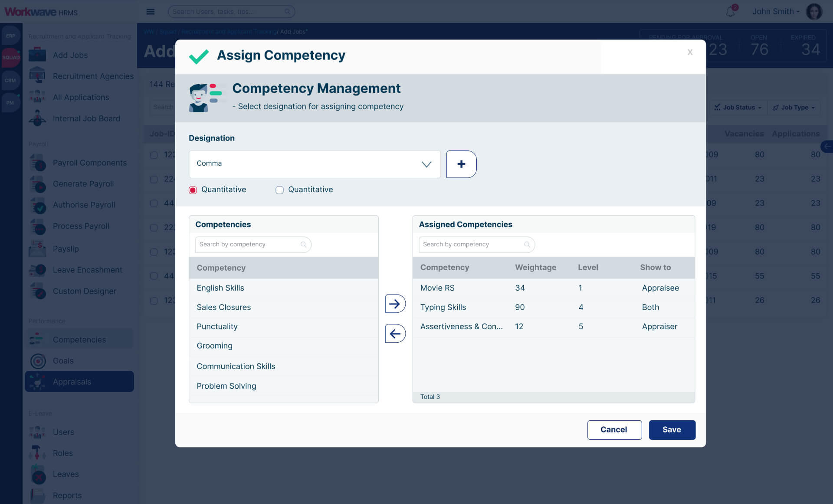Click the left arrow to unassign competency
Screen dimensions: 833x504
[395, 334]
